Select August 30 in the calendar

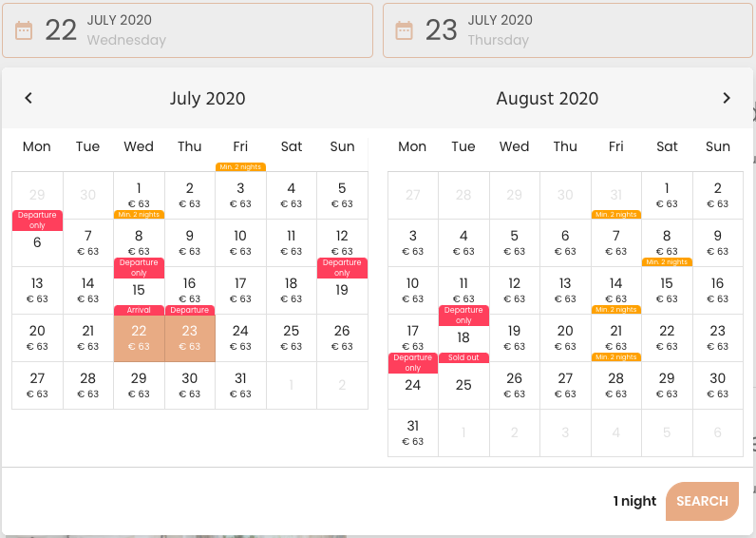(717, 386)
